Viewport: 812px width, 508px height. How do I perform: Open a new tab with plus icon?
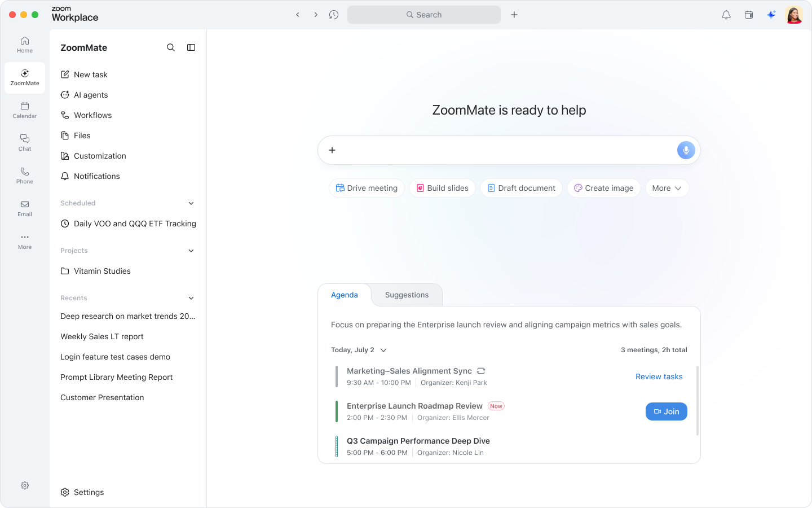point(514,15)
